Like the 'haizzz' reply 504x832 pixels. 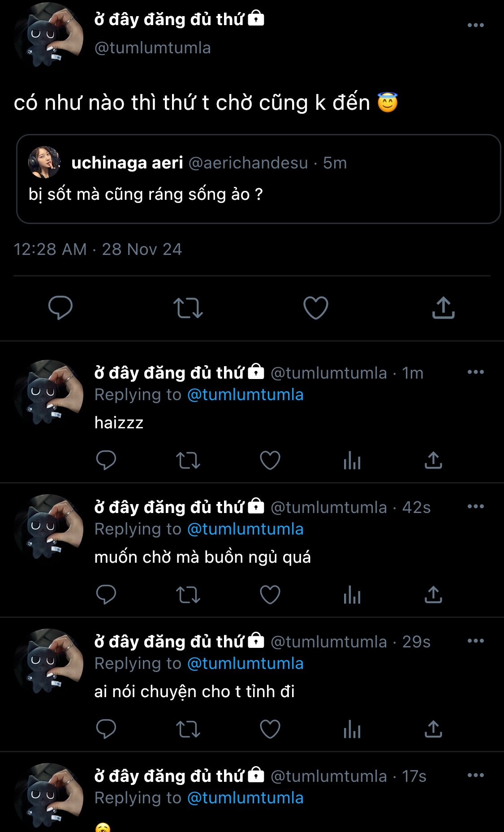click(270, 460)
